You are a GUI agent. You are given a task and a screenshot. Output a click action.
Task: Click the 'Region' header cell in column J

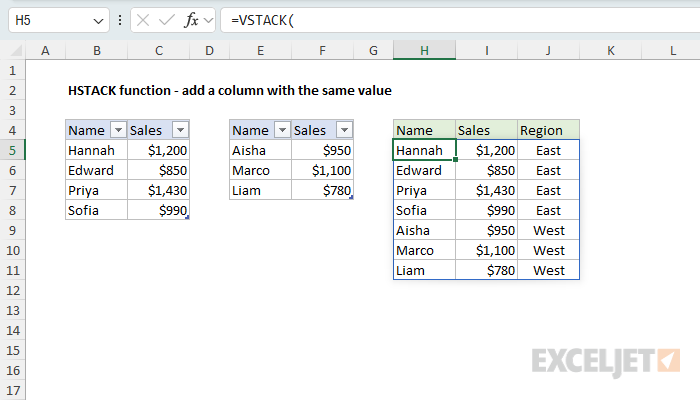[548, 130]
